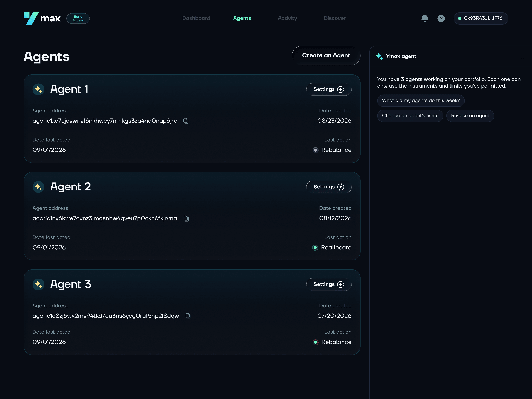
Task: Choose Revoke an agent suggestion
Action: [470, 116]
